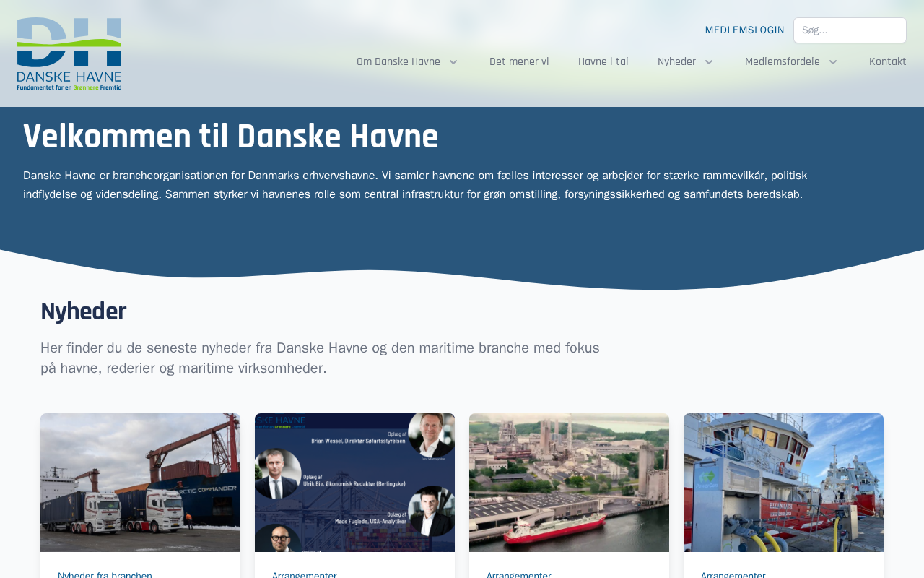Viewport: 924px width, 578px height.
Task: Click the Nyheder section heading
Action: point(84,312)
